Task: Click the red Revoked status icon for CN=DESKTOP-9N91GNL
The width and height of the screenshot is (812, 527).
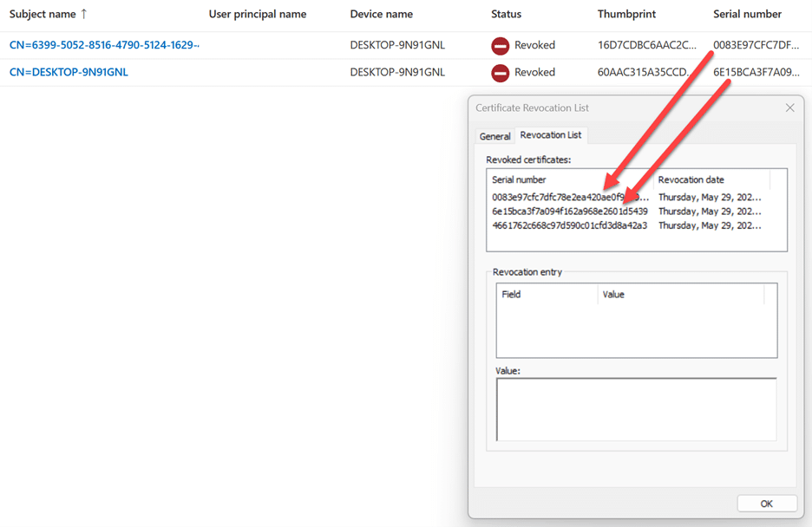Action: click(501, 73)
